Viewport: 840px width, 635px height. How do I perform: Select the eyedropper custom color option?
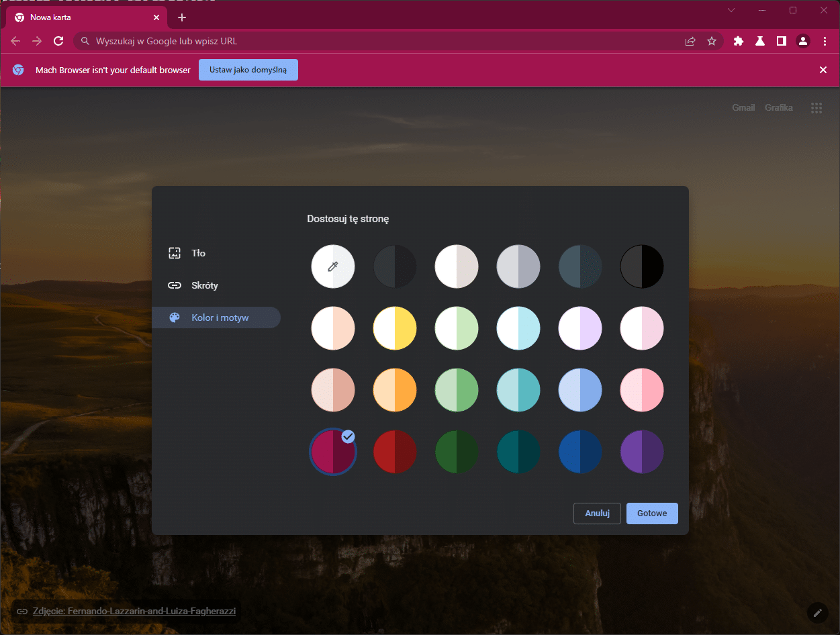pos(333,266)
